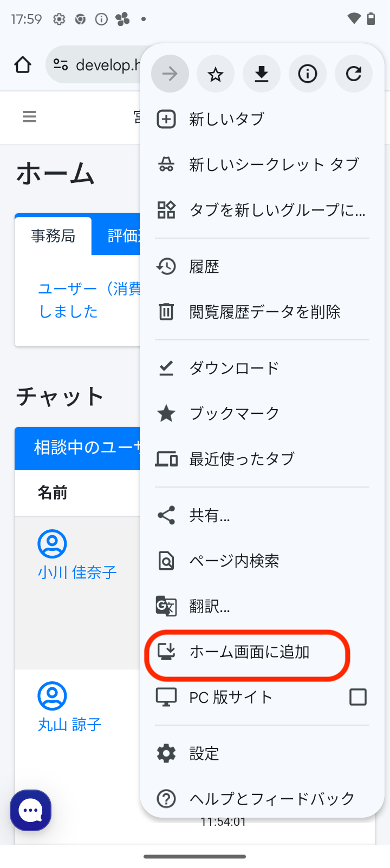This screenshot has width=390, height=868.
Task: Tap the download page arrow icon
Action: point(262,74)
